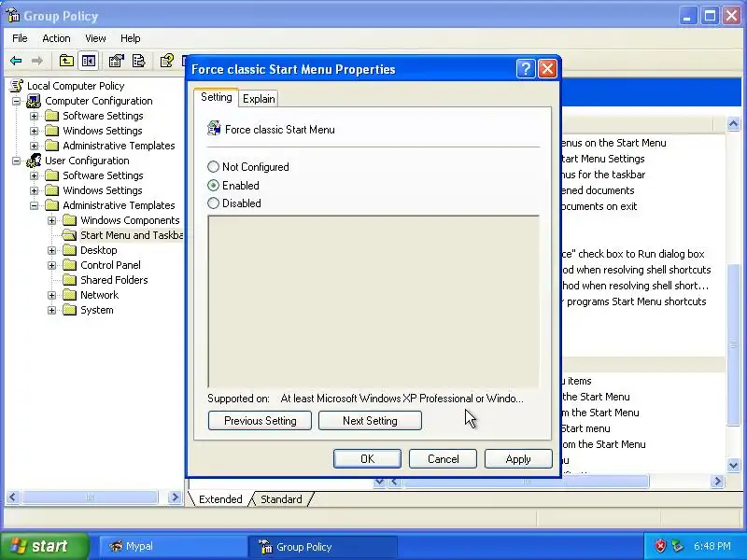Click the settings list scroll-up arrow
747x560 pixels.
pyautogui.click(x=733, y=124)
